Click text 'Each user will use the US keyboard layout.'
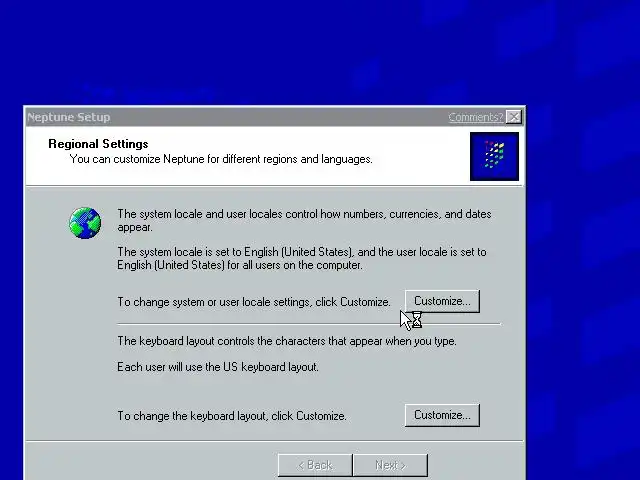 coord(218,367)
